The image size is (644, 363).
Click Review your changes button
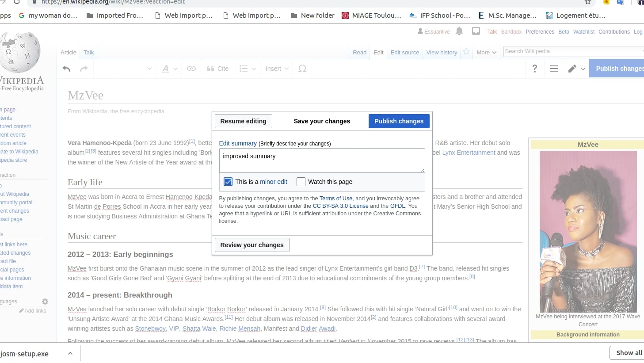[x=252, y=245]
